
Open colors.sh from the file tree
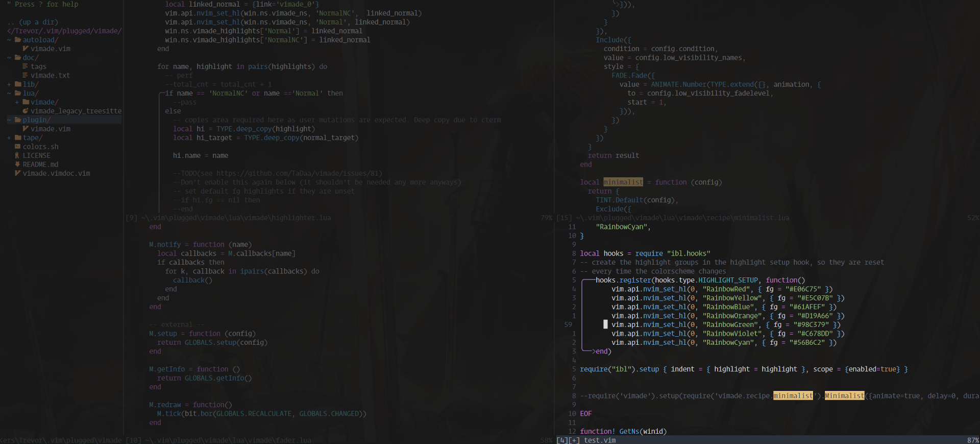[x=41, y=147]
